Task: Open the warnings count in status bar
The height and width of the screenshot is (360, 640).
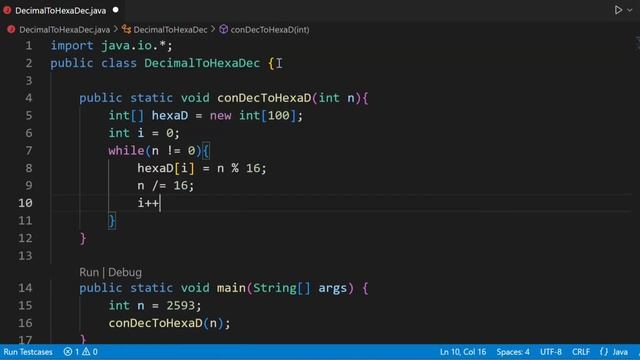Action: (x=90, y=352)
